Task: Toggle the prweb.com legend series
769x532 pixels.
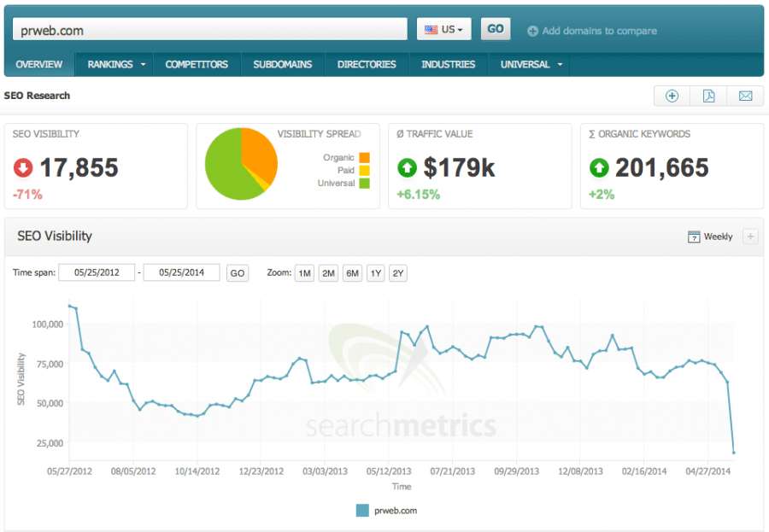Action: point(362,511)
